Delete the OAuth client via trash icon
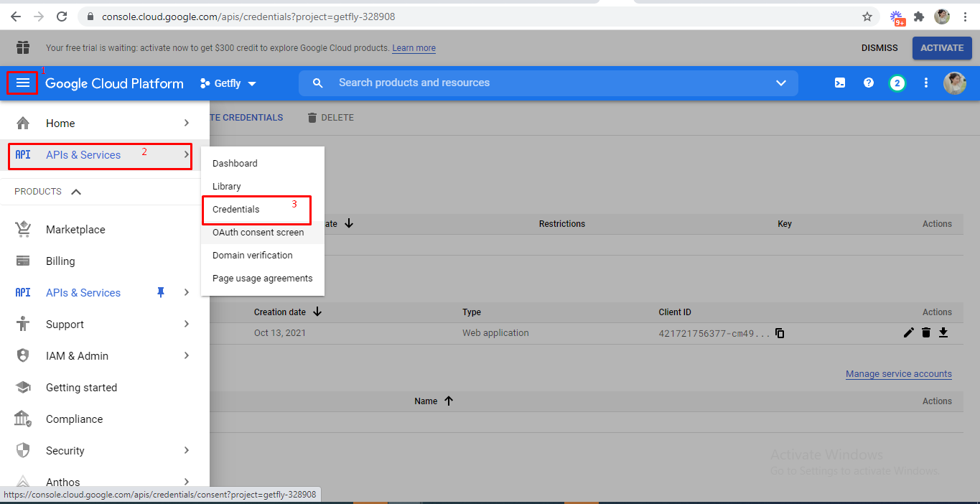Screen dimensions: 980x504 [926, 332]
